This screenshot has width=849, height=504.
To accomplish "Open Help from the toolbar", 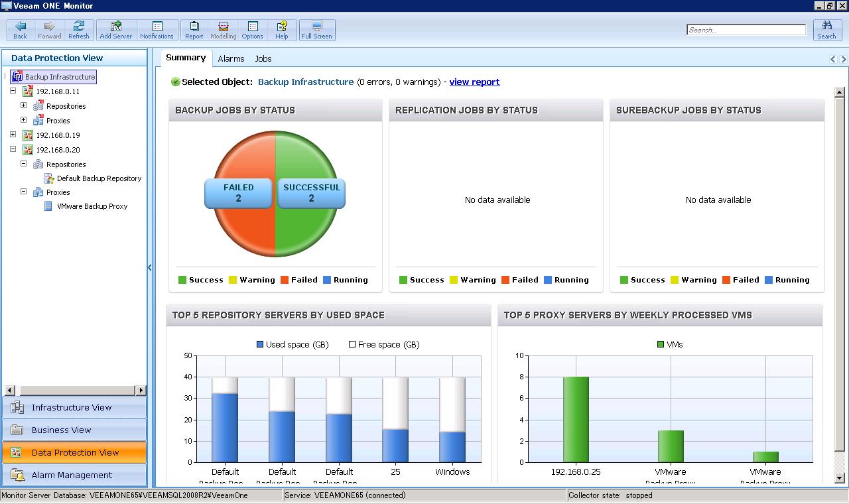I will (x=282, y=30).
